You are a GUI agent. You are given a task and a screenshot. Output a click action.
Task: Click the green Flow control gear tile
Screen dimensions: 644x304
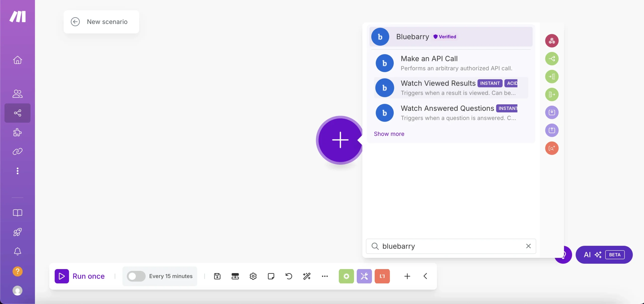tap(346, 276)
